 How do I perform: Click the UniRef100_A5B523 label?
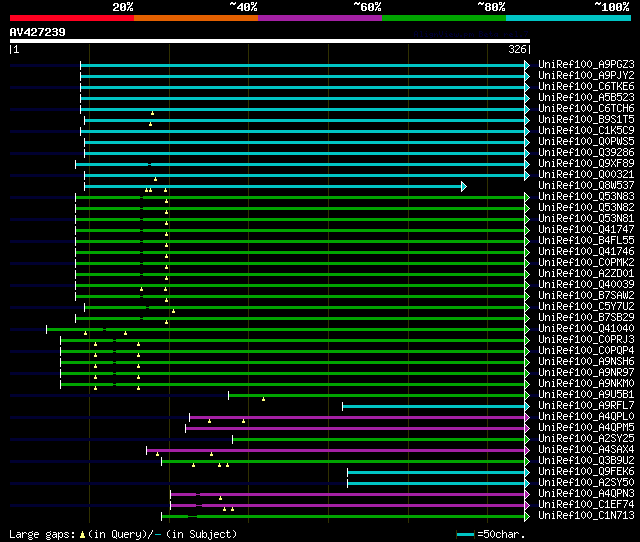pyautogui.click(x=586, y=98)
